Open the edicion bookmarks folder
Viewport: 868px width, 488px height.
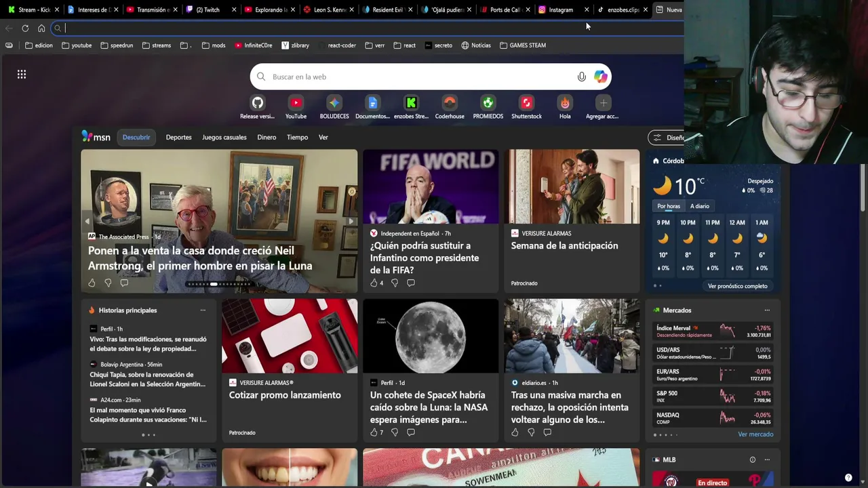(x=39, y=45)
